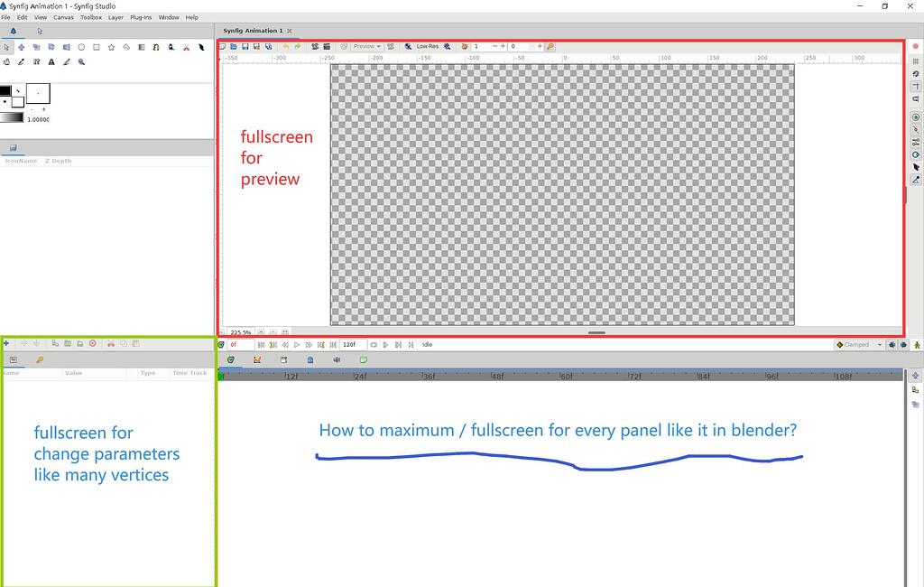Viewport: 924px width, 587px height.
Task: Open the Clamped interpolation dropdown
Action: [x=857, y=344]
